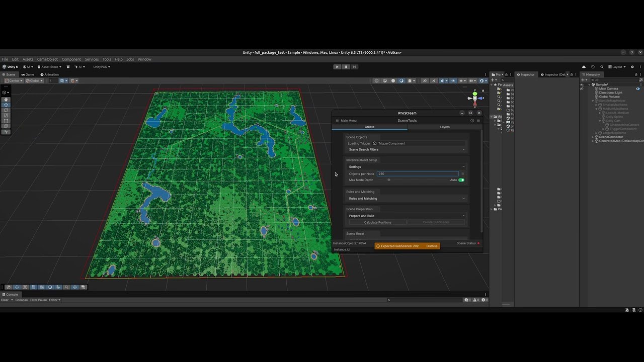
Task: Click the scene orientation gizmo
Action: coord(474,97)
